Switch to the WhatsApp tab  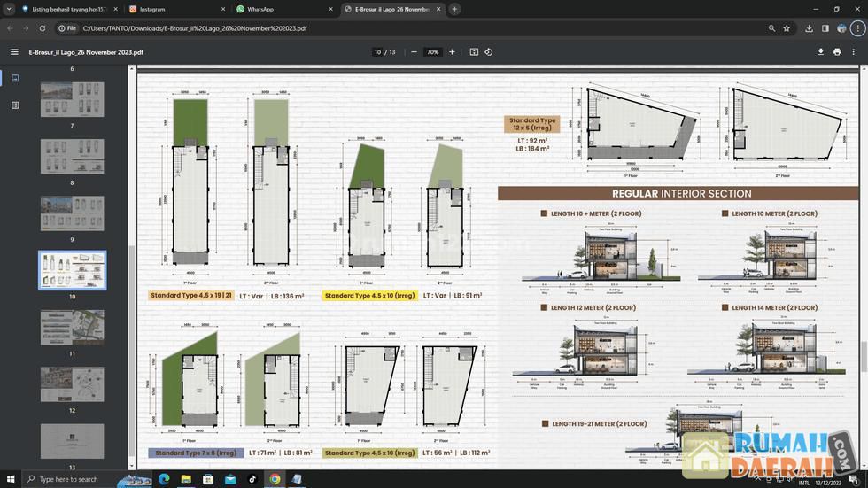(x=260, y=9)
